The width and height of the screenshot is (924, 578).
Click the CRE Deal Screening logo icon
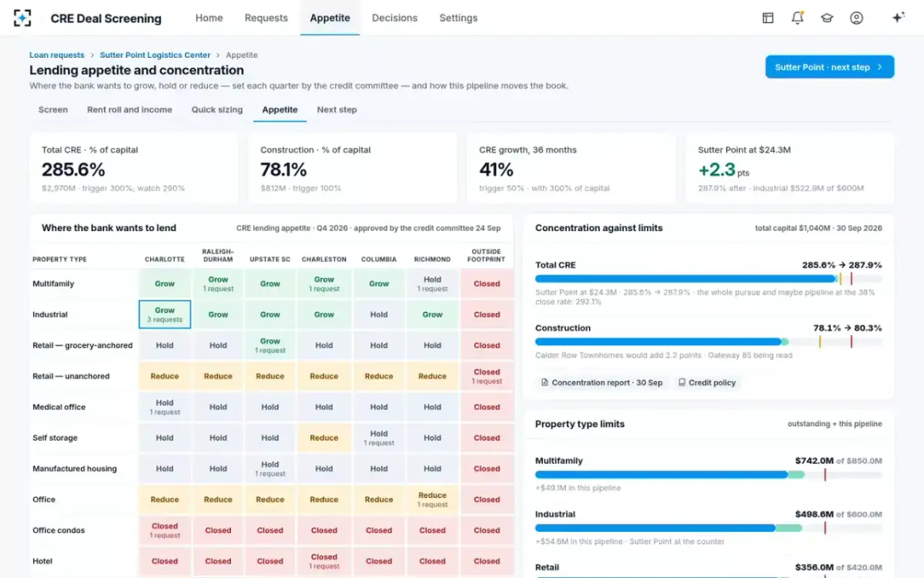23,18
